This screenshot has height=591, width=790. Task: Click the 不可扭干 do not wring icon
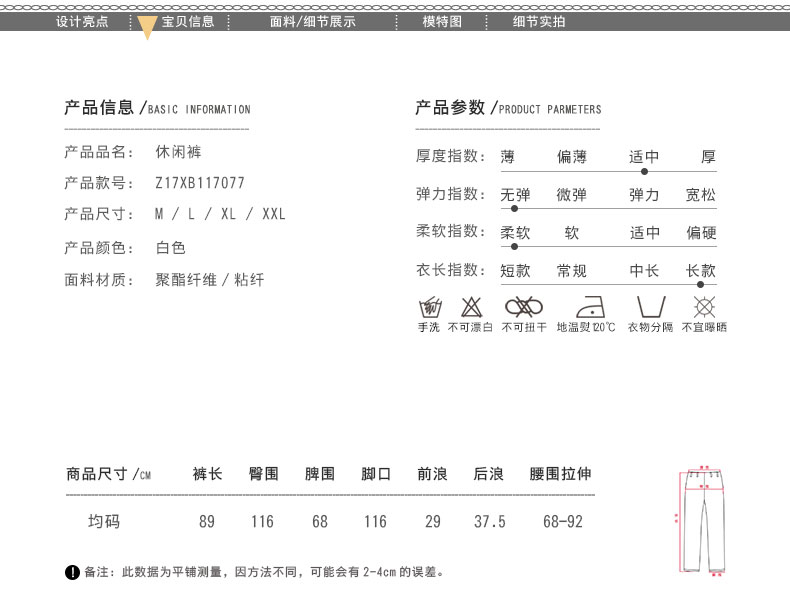[523, 307]
